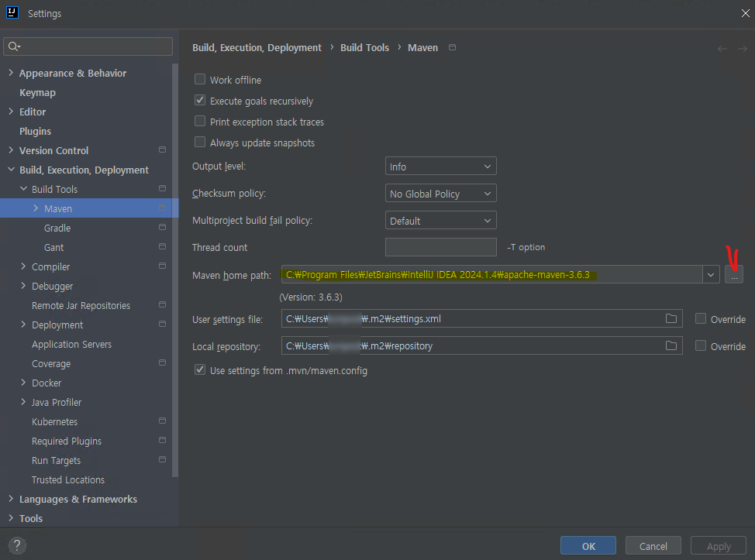The image size is (755, 560).
Task: Select Plugins in settings tree
Action: tap(35, 131)
